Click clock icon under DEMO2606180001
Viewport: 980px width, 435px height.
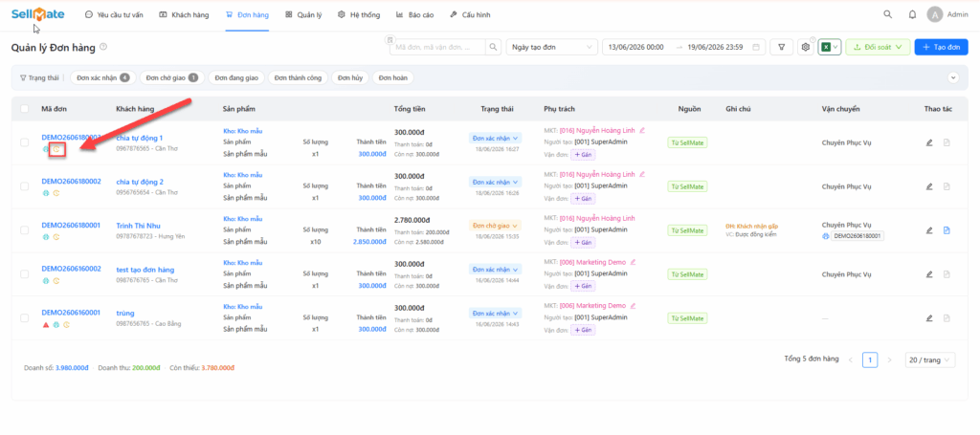click(56, 237)
